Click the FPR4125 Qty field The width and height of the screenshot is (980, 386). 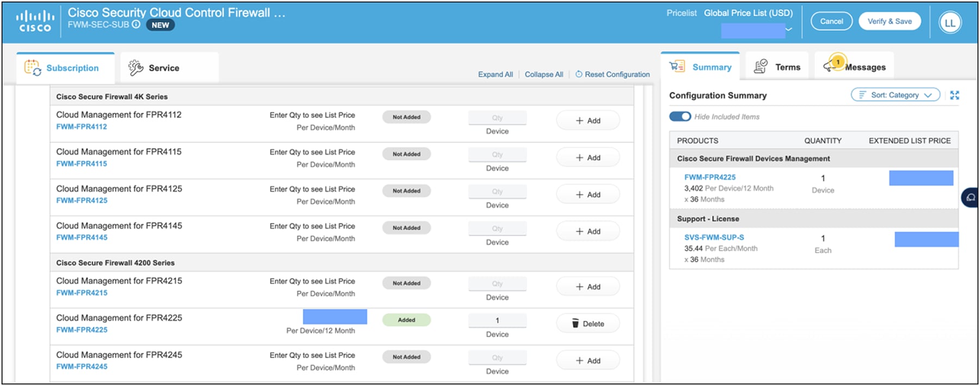pyautogui.click(x=497, y=192)
